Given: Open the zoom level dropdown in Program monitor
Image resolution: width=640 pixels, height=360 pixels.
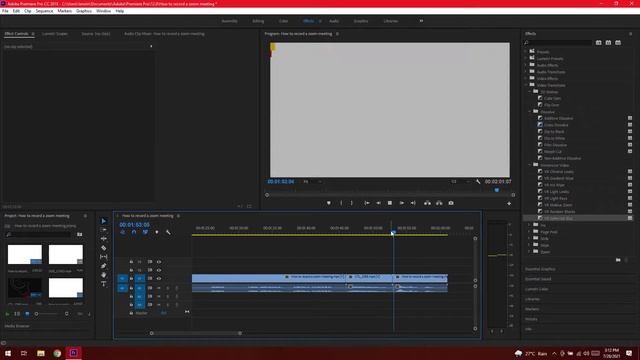Looking at the screenshot, I should 312,182.
